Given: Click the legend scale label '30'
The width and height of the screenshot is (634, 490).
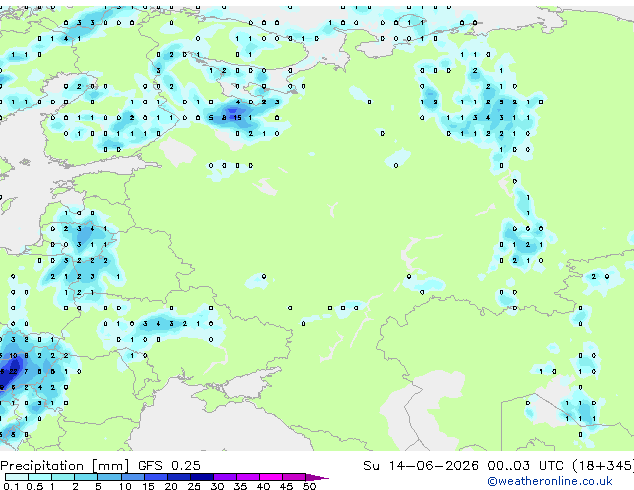Looking at the screenshot, I should point(217,486).
